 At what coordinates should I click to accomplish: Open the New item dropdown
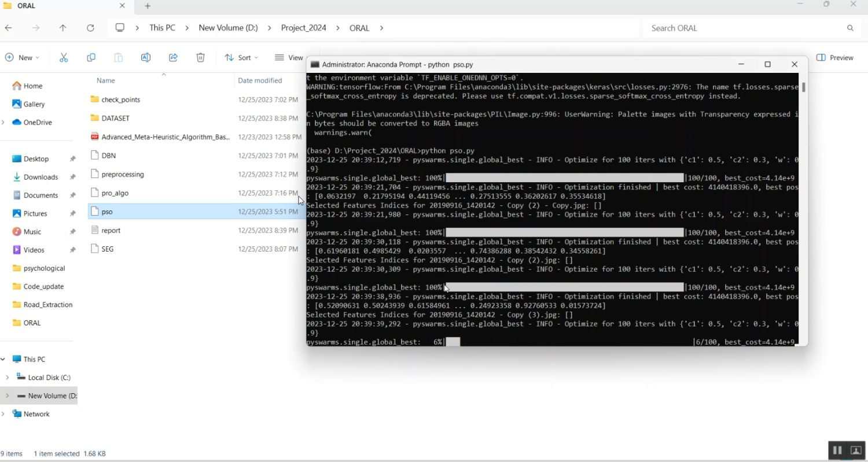tap(22, 57)
